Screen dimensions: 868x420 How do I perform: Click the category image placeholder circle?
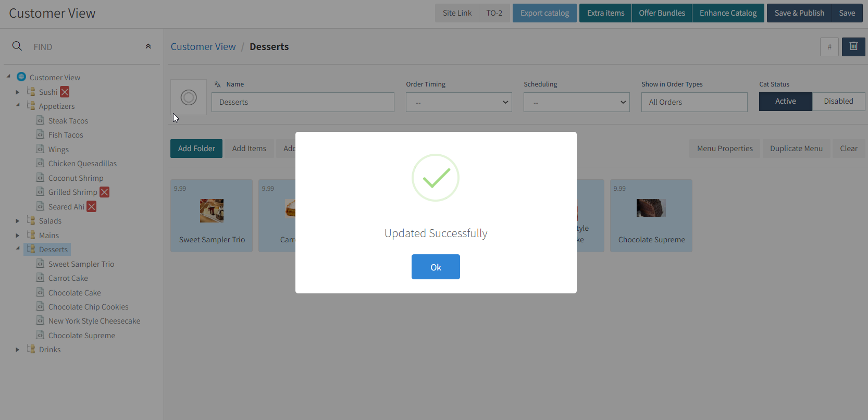189,97
